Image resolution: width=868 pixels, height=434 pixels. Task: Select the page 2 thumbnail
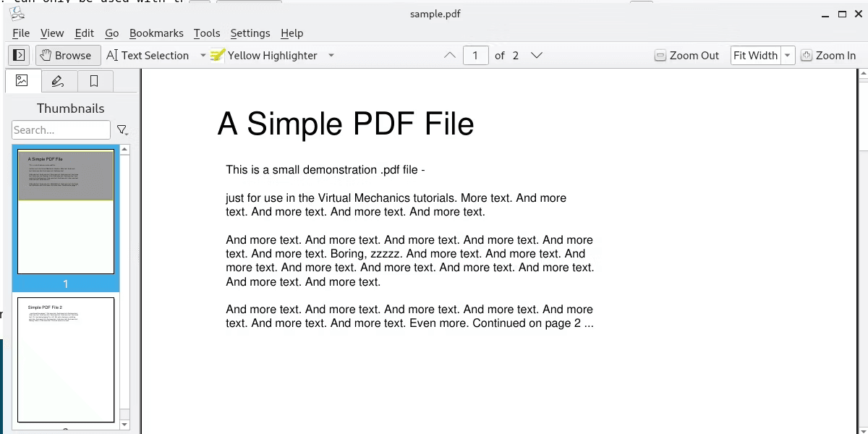pyautogui.click(x=66, y=359)
